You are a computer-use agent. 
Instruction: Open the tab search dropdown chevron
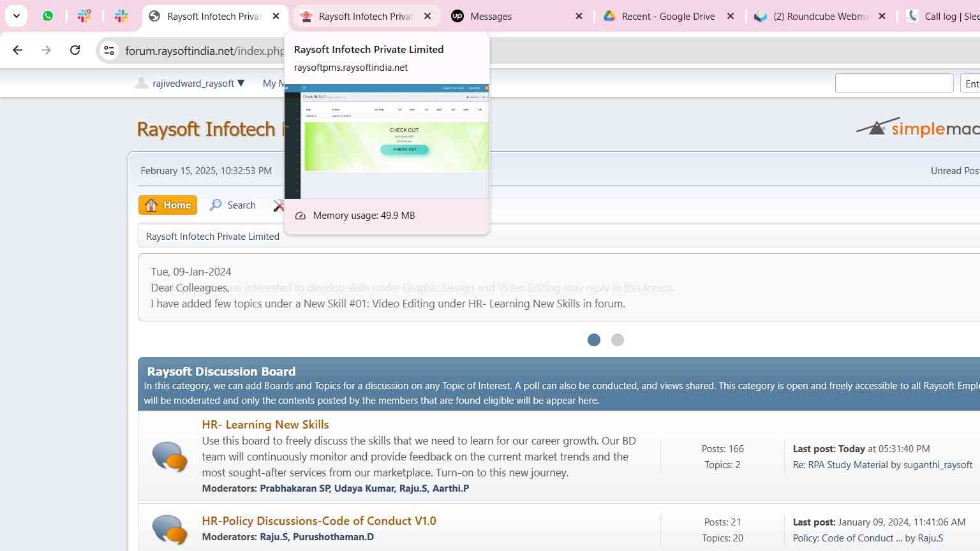click(17, 16)
